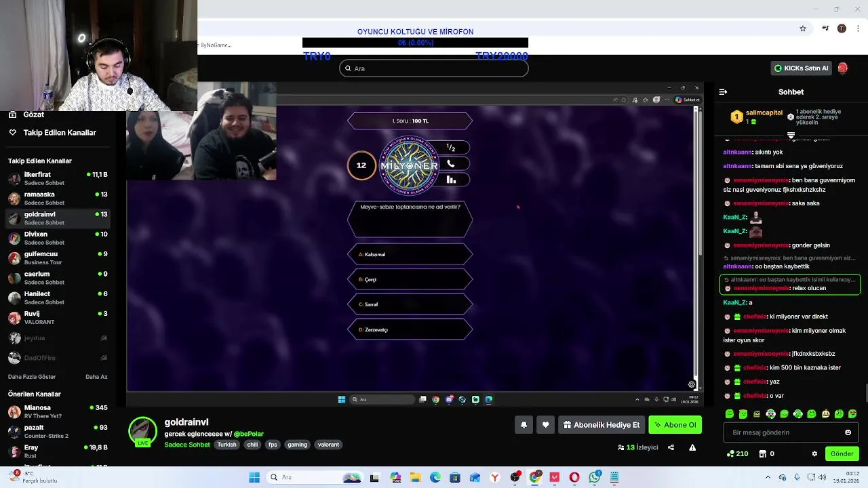Select the gaming tag
Image resolution: width=868 pixels, height=488 pixels.
tap(297, 445)
